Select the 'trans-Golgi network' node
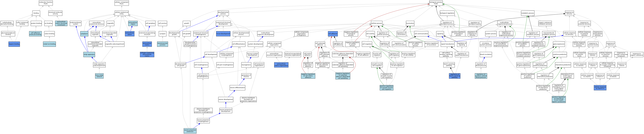This screenshot has height=134, width=644. tap(99, 76)
